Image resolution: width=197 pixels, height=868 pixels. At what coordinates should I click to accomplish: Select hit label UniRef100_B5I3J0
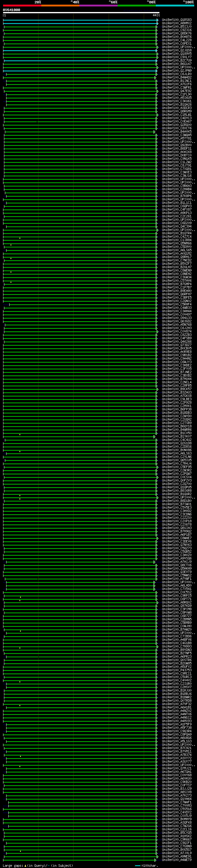point(177,26)
